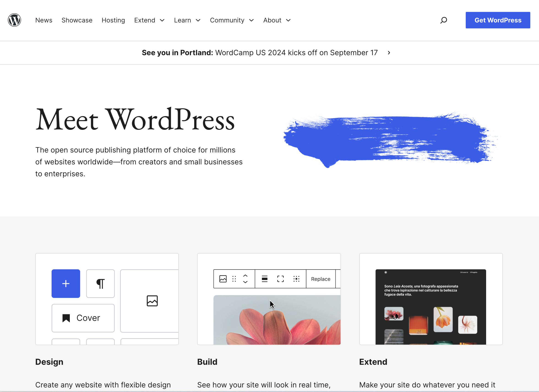Screen dimensions: 539x392
Task: Click the orange tulip thumbnail in portfolio preview
Action: coord(443,319)
